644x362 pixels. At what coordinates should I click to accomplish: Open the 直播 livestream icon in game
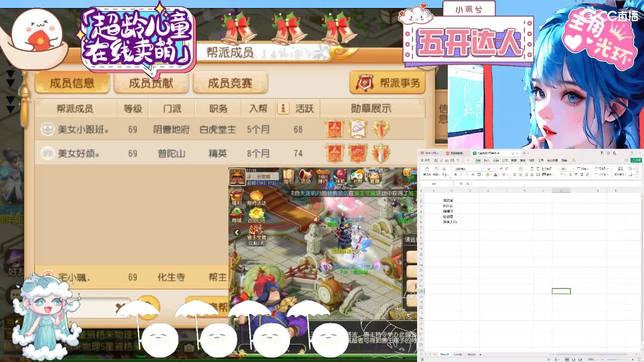(375, 176)
